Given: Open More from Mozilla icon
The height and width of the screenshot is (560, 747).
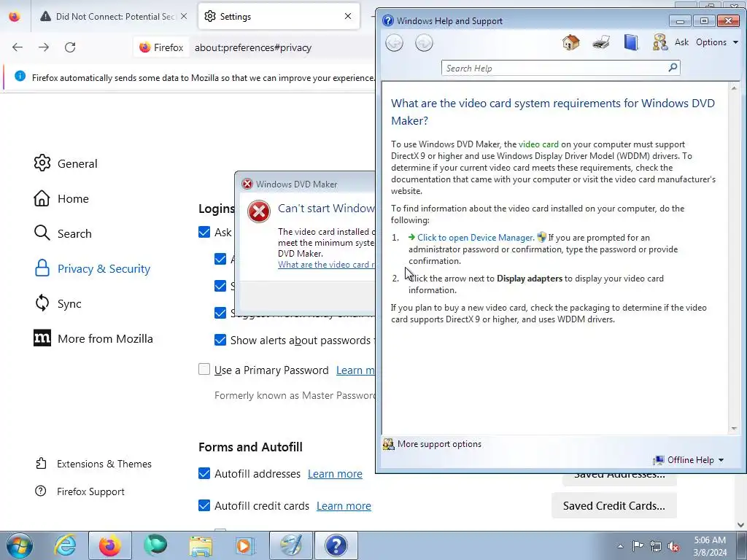Looking at the screenshot, I should click(x=42, y=338).
